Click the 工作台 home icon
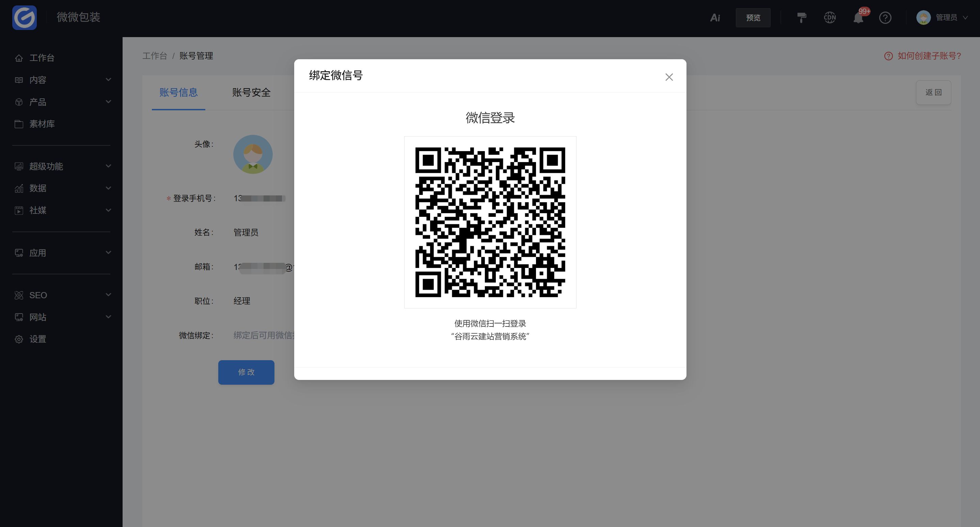980x527 pixels. point(19,58)
